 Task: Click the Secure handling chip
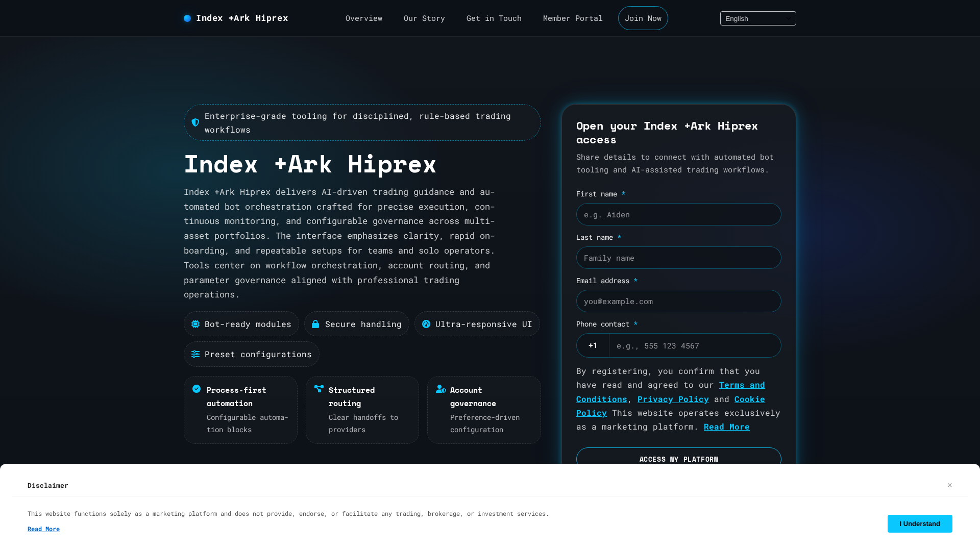point(357,324)
